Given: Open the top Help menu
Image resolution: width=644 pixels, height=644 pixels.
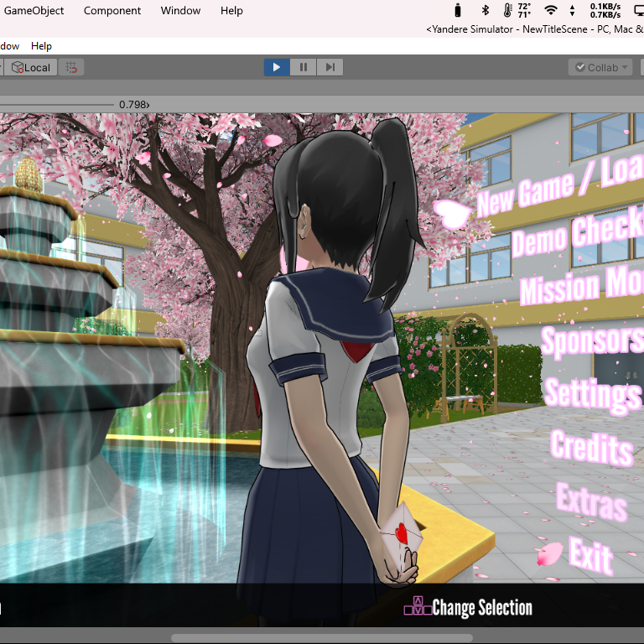Looking at the screenshot, I should click(x=231, y=11).
